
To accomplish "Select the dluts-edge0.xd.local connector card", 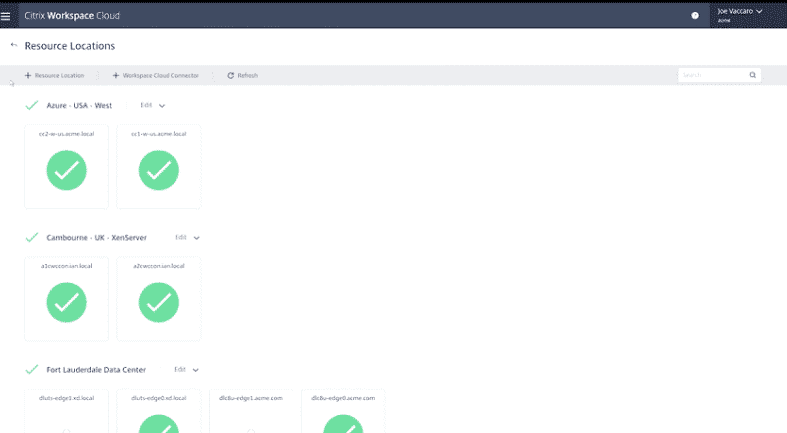I will (158, 412).
